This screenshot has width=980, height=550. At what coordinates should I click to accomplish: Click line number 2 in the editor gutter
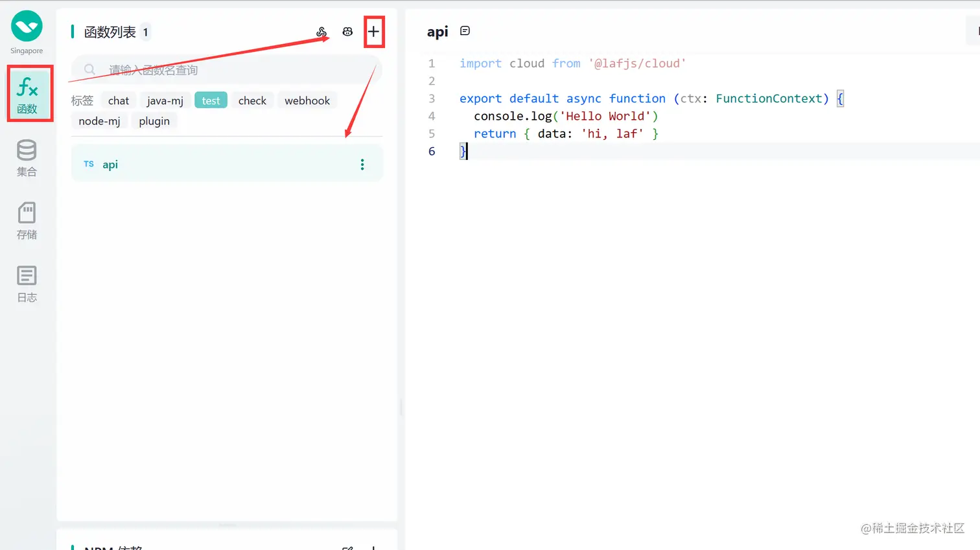click(432, 81)
